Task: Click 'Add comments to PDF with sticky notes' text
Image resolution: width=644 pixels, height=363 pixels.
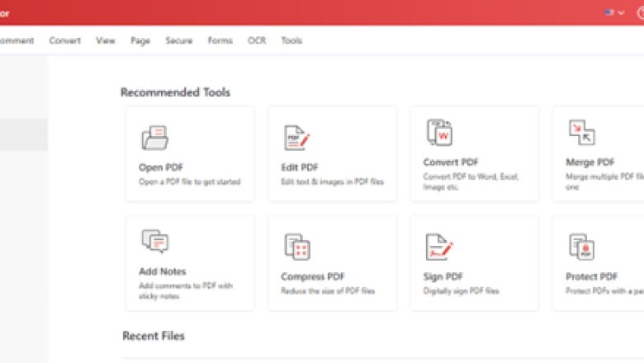Action: point(186,290)
